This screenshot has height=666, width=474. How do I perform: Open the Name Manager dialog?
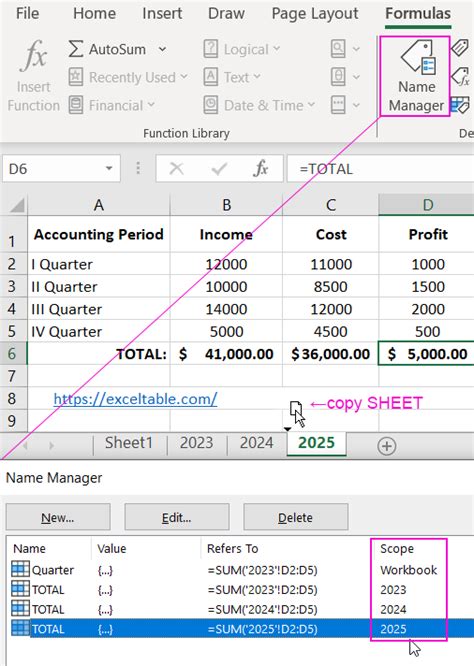(415, 76)
